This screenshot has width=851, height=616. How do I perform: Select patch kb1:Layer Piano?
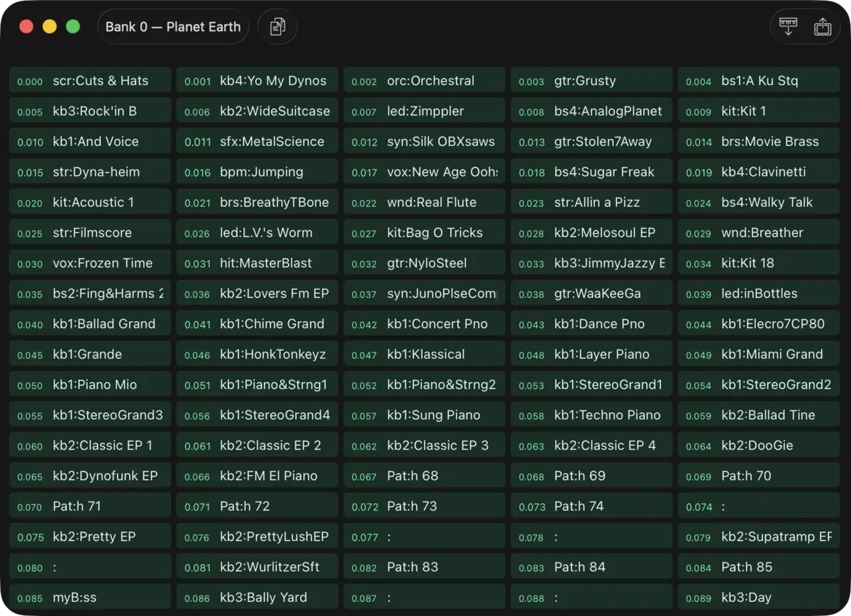pos(592,354)
